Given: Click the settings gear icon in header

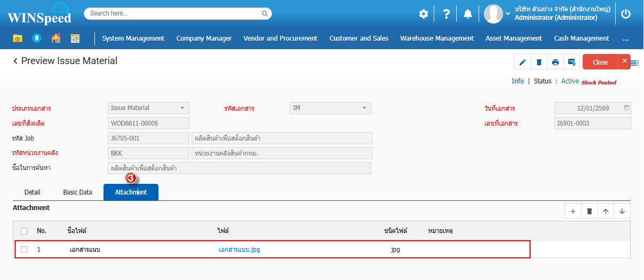Looking at the screenshot, I should [423, 14].
